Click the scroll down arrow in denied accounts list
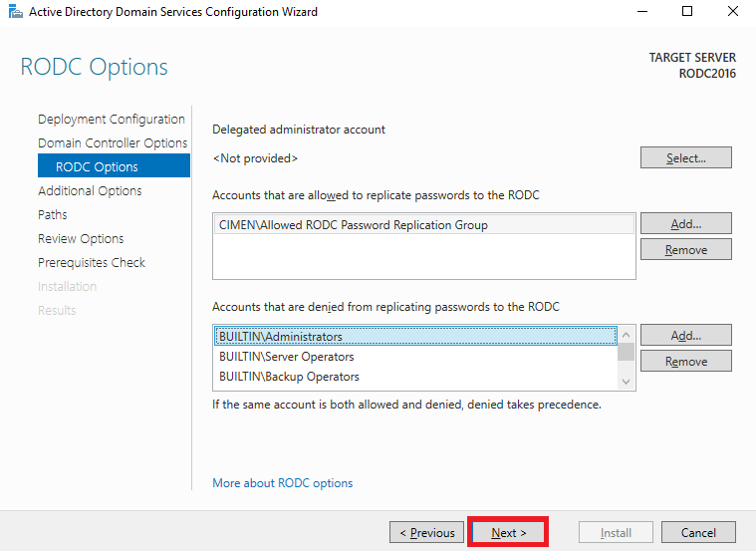Image resolution: width=756 pixels, height=551 pixels. 626,382
